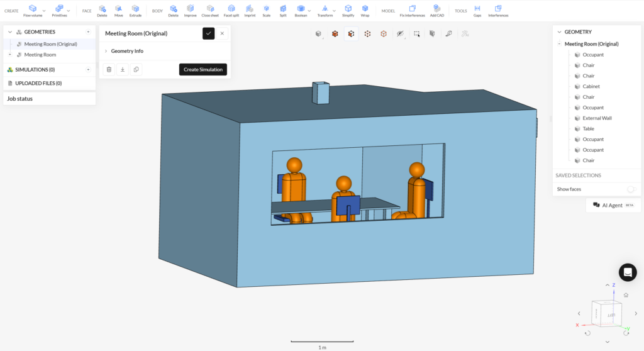Image resolution: width=644 pixels, height=351 pixels.
Task: Open the Primitives dropdown arrow
Action: click(68, 11)
